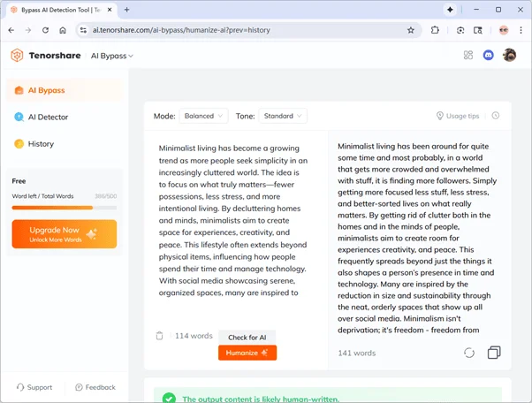Image resolution: width=532 pixels, height=403 pixels.
Task: Reload the page
Action: 45,30
